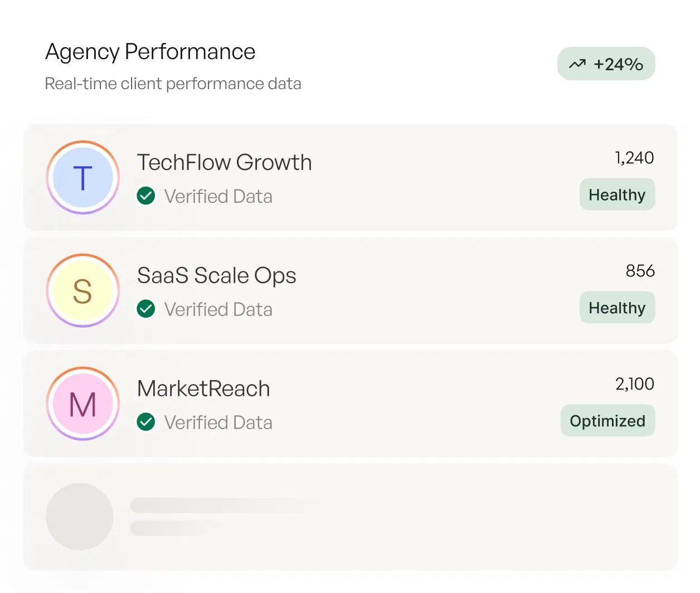Click SaaS Scale Ops' green verified checkmark

coord(146,309)
